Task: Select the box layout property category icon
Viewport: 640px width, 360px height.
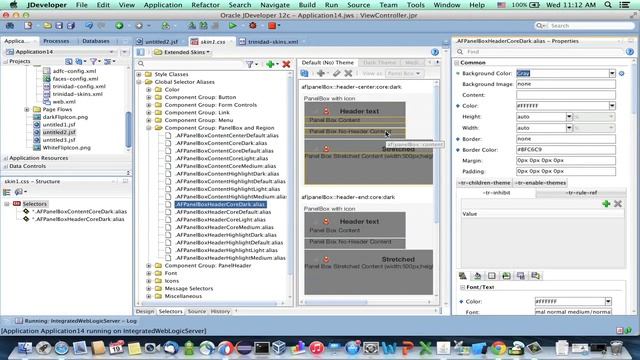Action: coord(492,276)
